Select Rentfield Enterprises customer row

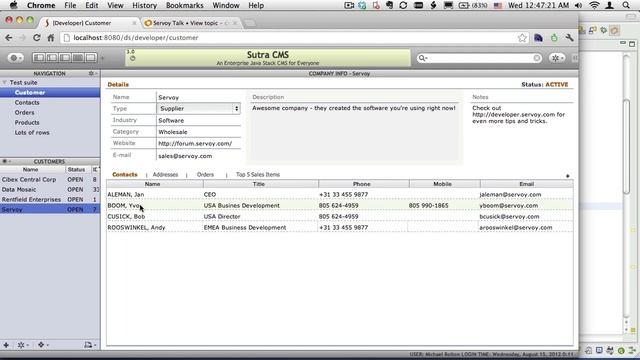[50, 200]
